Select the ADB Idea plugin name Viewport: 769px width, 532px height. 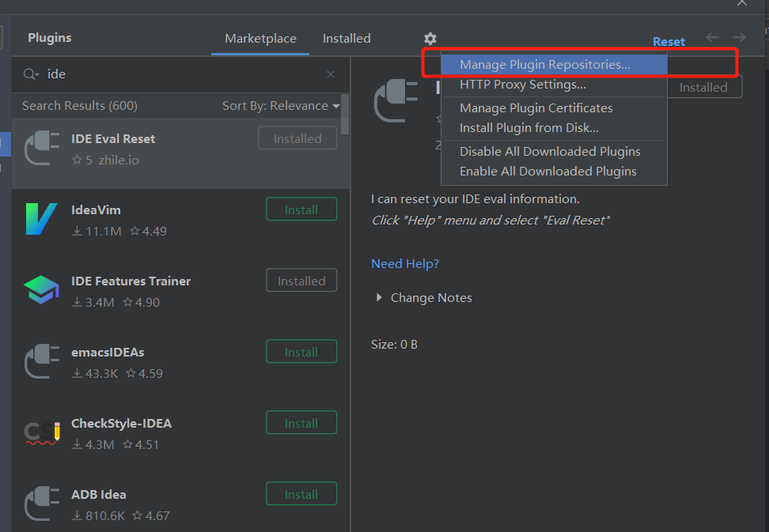pos(99,494)
